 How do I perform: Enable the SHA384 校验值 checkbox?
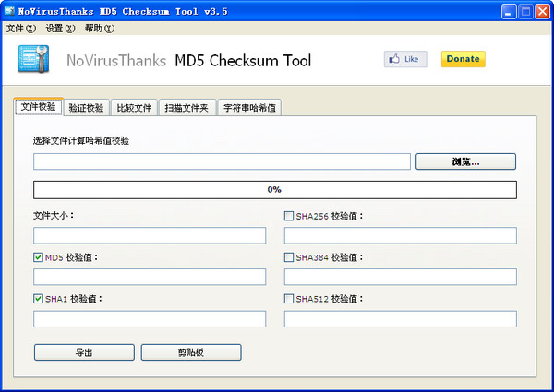point(289,257)
